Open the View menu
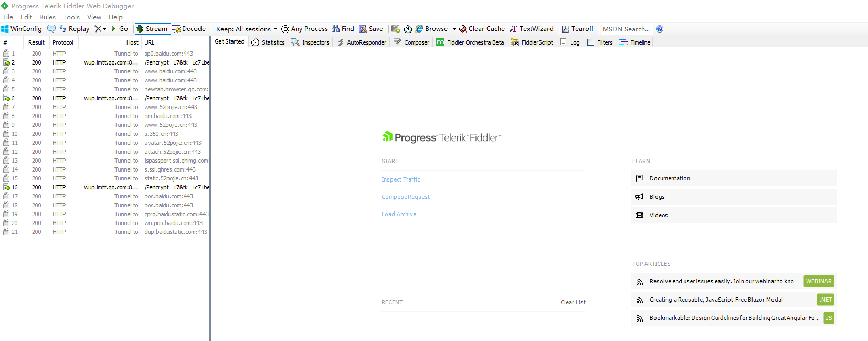 pos(94,17)
